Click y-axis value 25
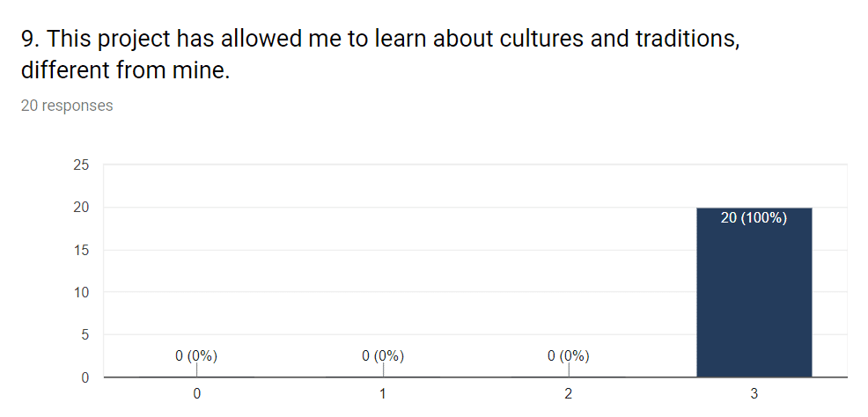 [x=81, y=165]
